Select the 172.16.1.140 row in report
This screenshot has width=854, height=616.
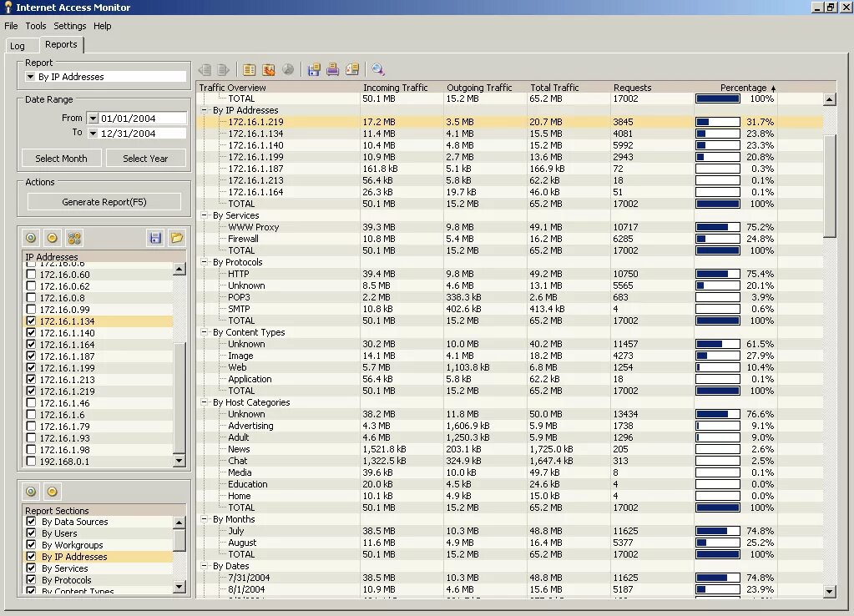(511, 145)
